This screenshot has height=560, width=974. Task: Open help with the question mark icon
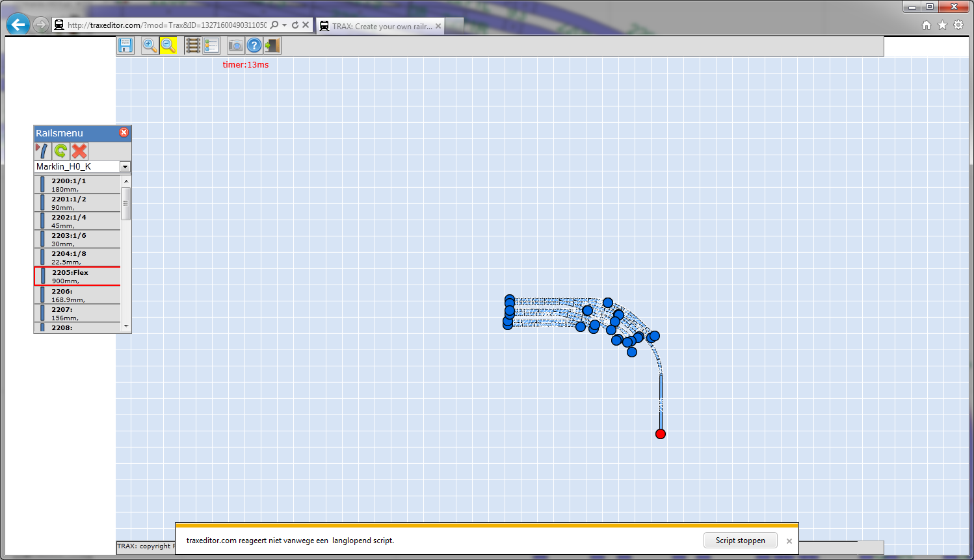coord(254,45)
